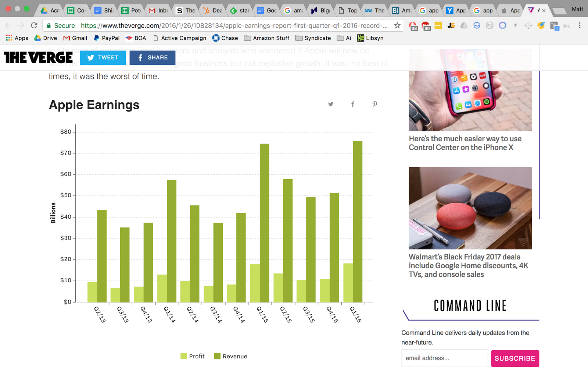
Task: Open the Gmail bookmark
Action: coord(75,38)
